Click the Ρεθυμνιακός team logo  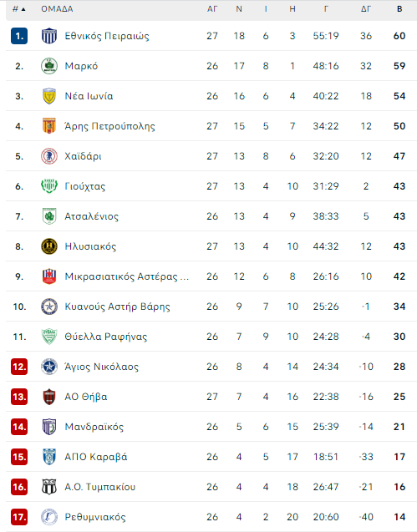point(49,517)
